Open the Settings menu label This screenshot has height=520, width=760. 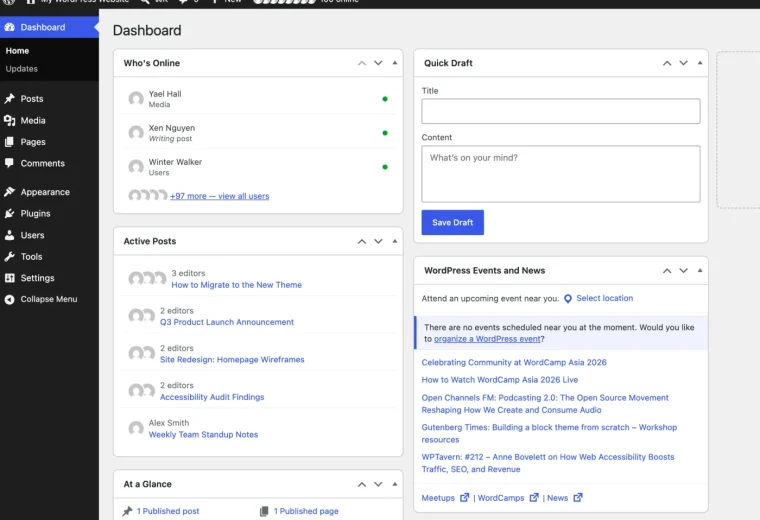tap(37, 278)
